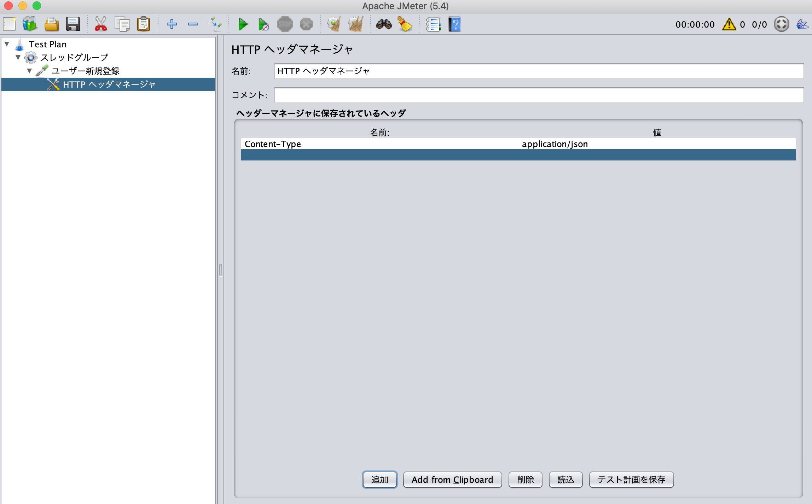Click the Search binoculars icon
This screenshot has height=504, width=812.
384,24
